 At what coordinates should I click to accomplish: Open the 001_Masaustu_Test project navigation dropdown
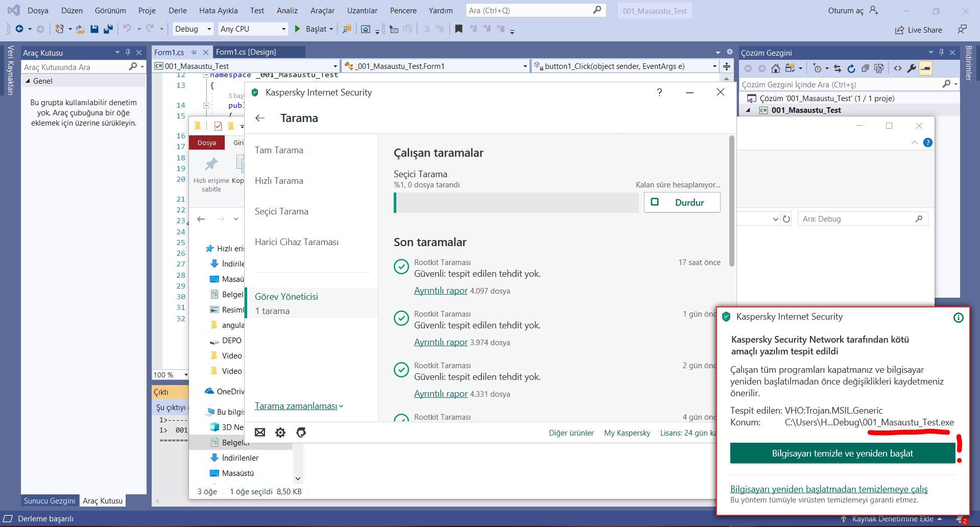pyautogui.click(x=246, y=66)
